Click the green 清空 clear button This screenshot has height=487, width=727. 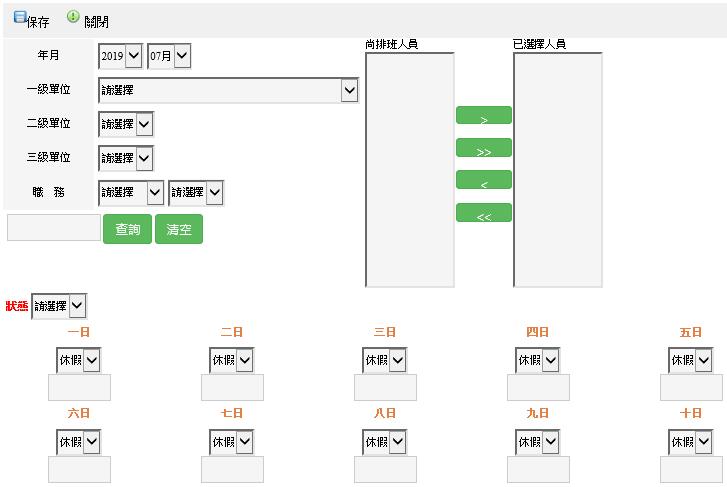point(179,229)
